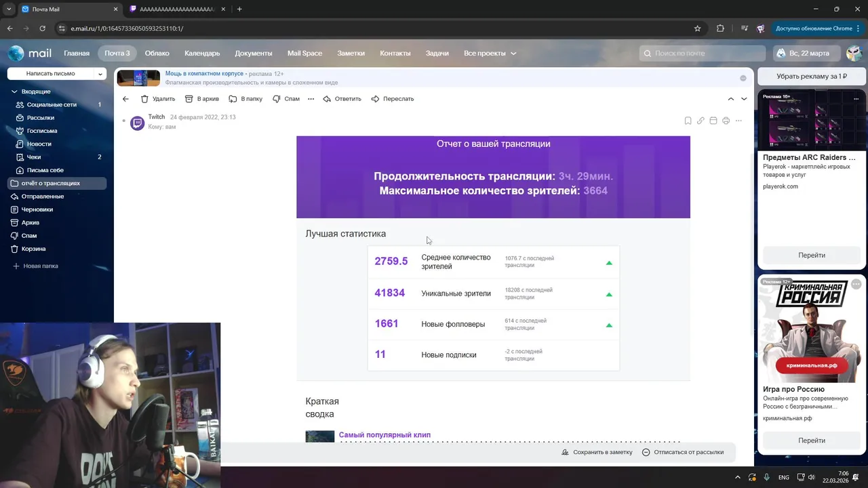
Task: Open the Самый популярный клип link
Action: (384, 435)
